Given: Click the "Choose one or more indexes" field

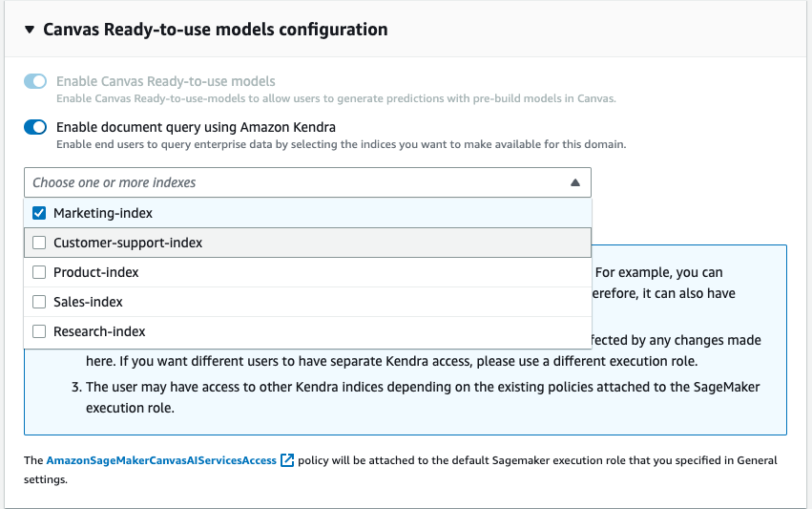Looking at the screenshot, I should [286, 182].
